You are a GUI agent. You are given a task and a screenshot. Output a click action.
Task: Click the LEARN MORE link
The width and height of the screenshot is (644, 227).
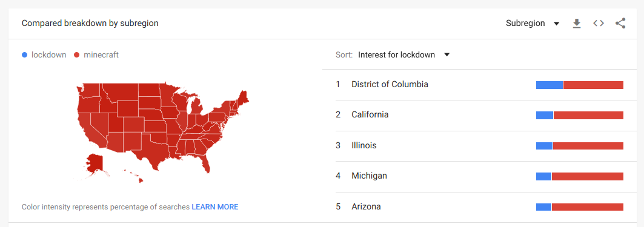pyautogui.click(x=215, y=207)
